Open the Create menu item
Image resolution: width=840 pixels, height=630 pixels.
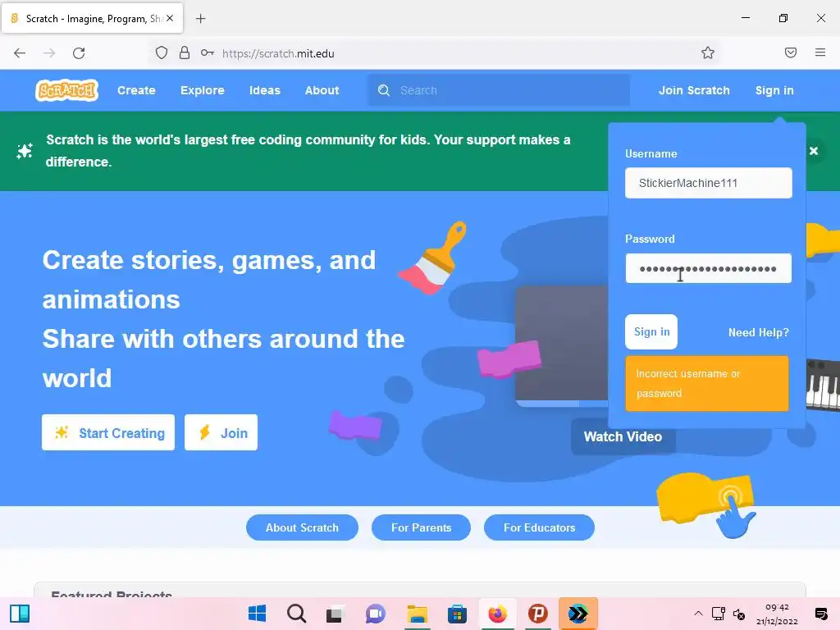point(137,90)
